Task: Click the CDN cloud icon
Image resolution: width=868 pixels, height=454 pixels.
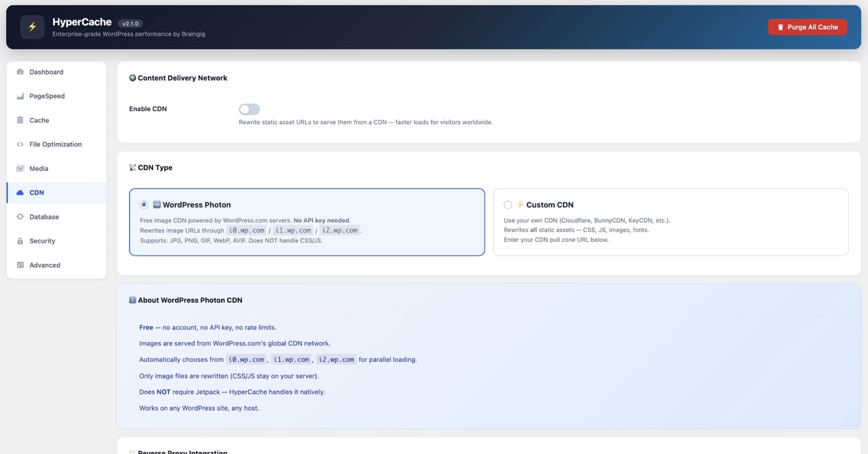Action: (20, 192)
